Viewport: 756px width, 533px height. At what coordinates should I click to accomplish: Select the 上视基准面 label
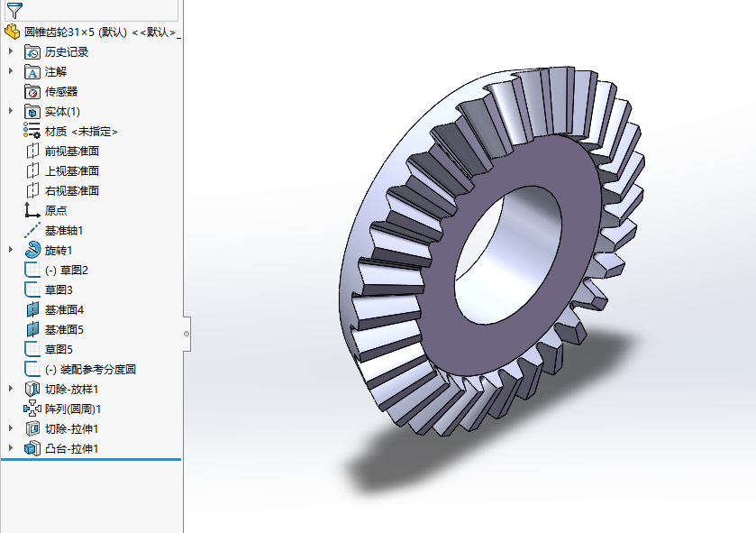coord(72,170)
